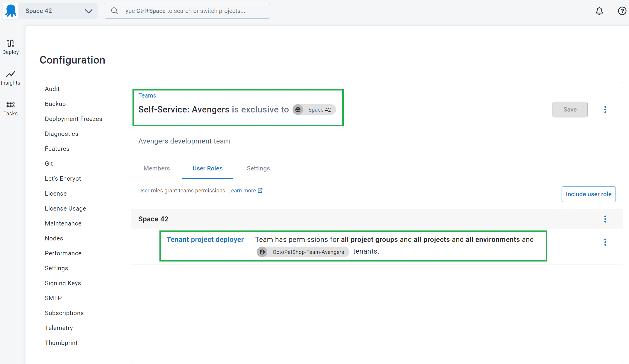Open the Deploy section in sidebar
Image resolution: width=629 pixels, height=364 pixels.
point(11,47)
